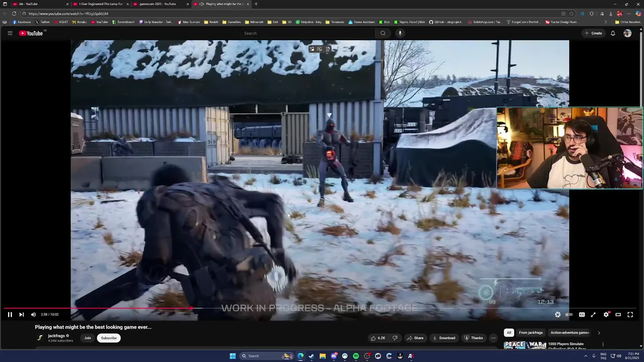Open jackfrags channel avatar
The height and width of the screenshot is (362, 644).
40,338
